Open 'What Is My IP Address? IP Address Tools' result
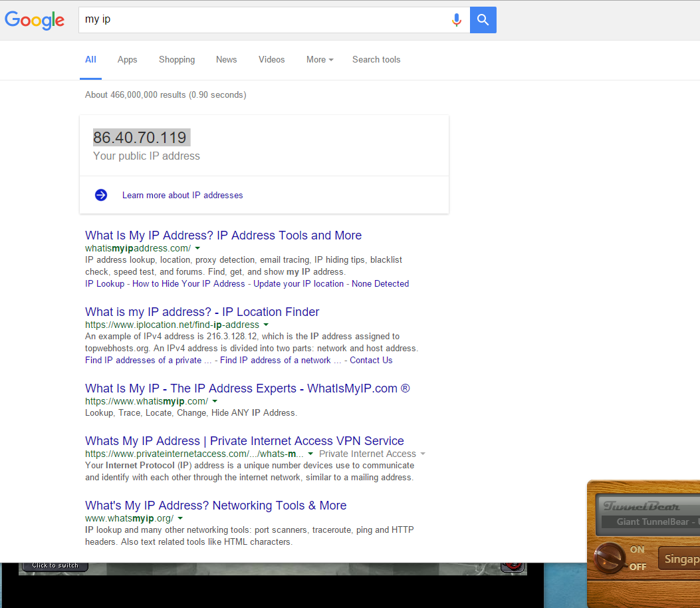The width and height of the screenshot is (700, 608). [223, 235]
